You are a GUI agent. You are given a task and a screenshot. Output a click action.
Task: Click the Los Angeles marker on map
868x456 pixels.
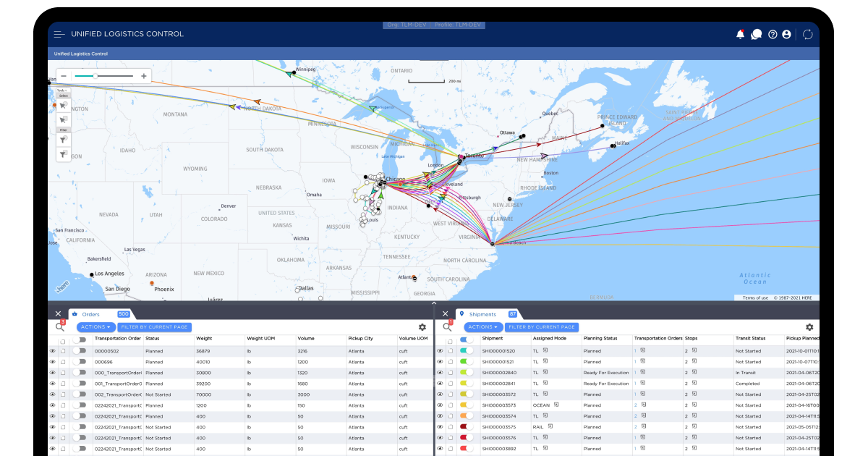click(92, 274)
